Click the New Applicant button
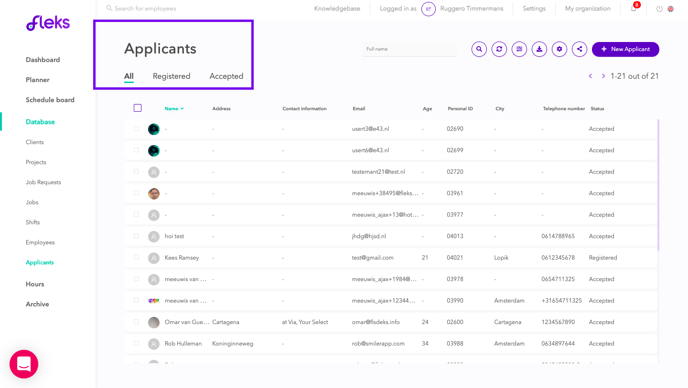The width and height of the screenshot is (688, 388). [625, 49]
